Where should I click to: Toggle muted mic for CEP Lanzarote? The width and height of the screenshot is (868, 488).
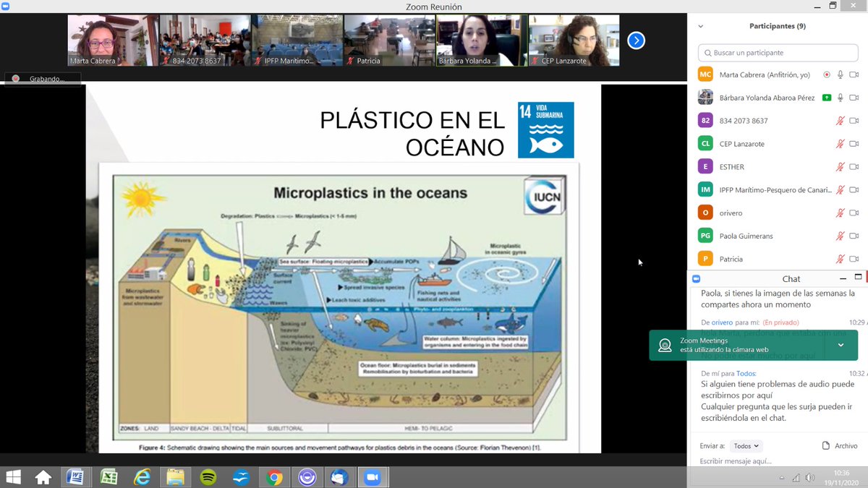[840, 144]
